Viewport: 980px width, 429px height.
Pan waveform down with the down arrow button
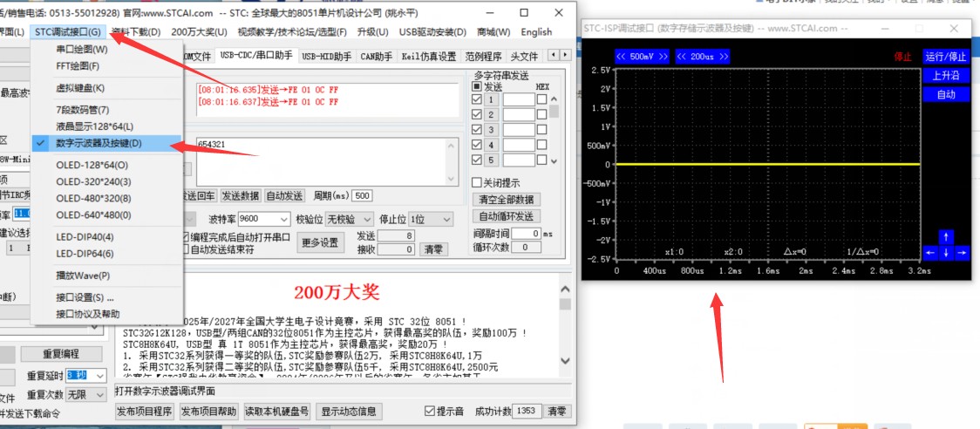(946, 253)
